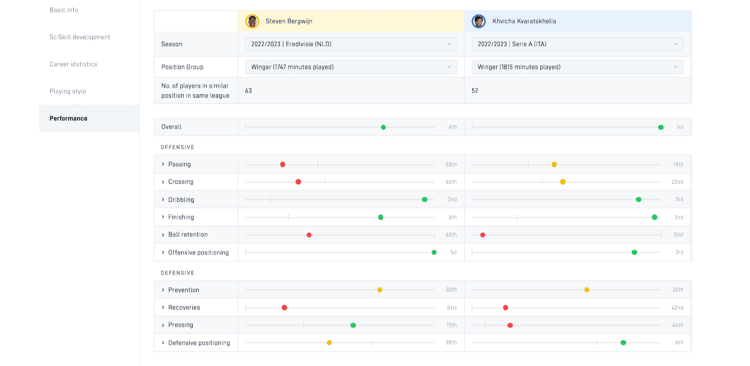The height and width of the screenshot is (366, 750).
Task: Expand the Prevention row chevron
Action: pyautogui.click(x=163, y=290)
